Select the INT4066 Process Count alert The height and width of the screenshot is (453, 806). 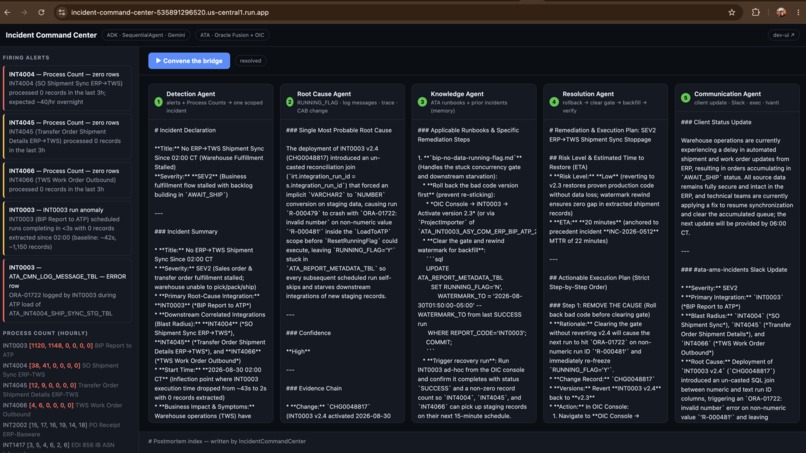(67, 180)
